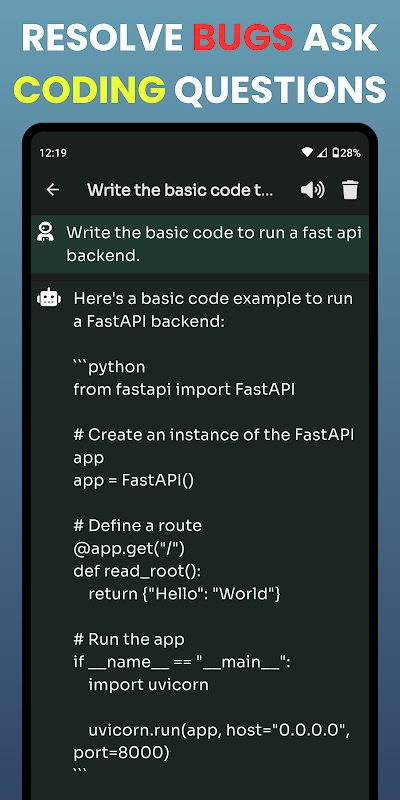Tap 'from fastapi import FastAPI' line
The height and width of the screenshot is (800, 400).
click(184, 389)
